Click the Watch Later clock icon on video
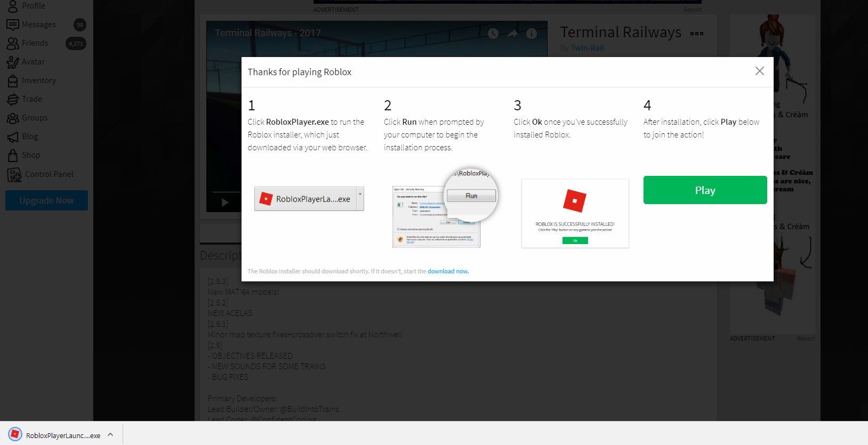The image size is (868, 445). click(x=493, y=34)
